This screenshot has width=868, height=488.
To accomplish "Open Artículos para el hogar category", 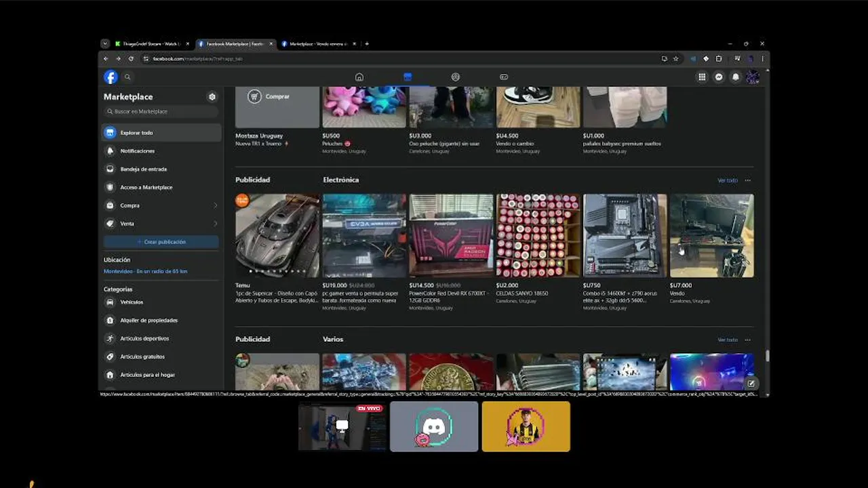I will click(162, 375).
